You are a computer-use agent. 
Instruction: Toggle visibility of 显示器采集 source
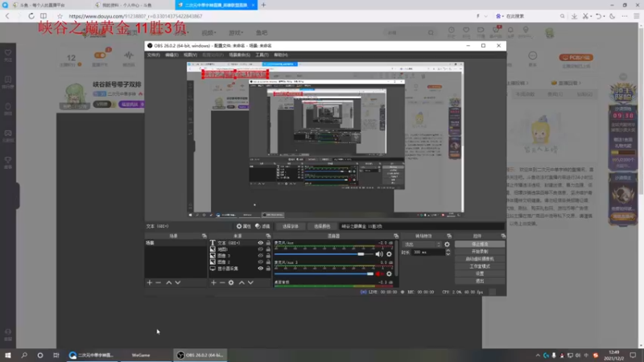[260, 269]
